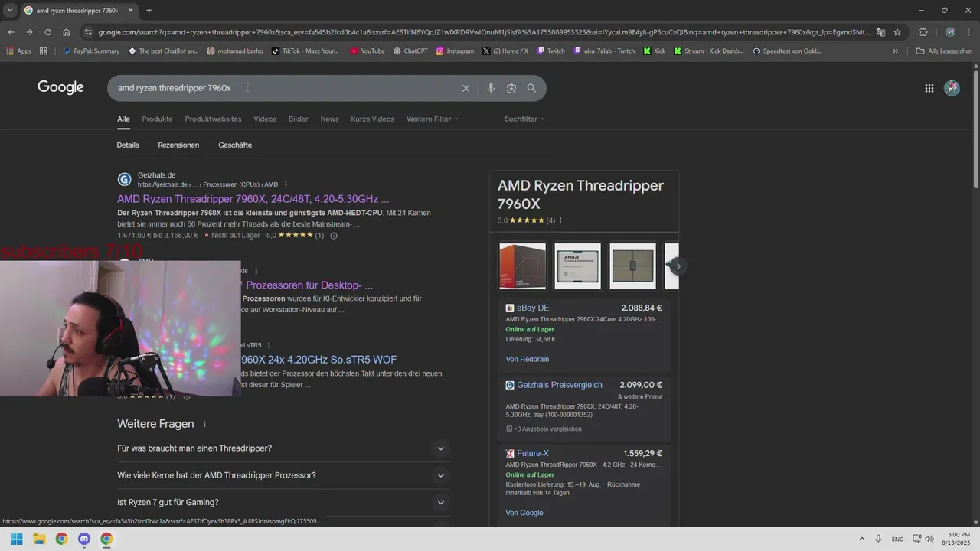Open the Google apps grid
Image resolution: width=980 pixels, height=551 pixels.
tap(929, 88)
